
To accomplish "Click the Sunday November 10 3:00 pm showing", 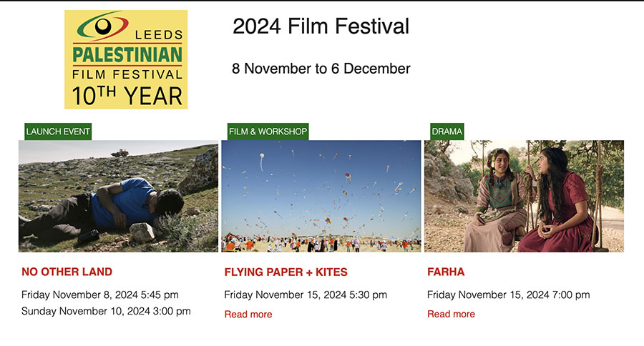I will click(x=106, y=311).
